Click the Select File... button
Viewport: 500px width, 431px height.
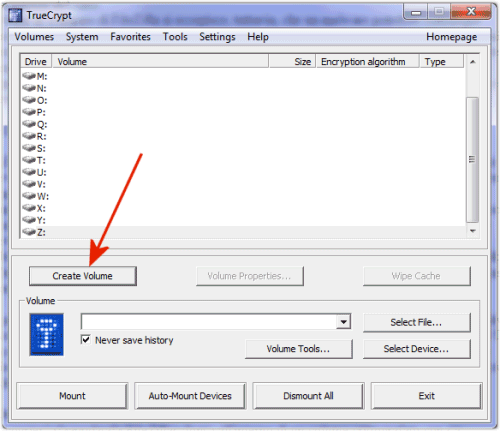pos(416,322)
